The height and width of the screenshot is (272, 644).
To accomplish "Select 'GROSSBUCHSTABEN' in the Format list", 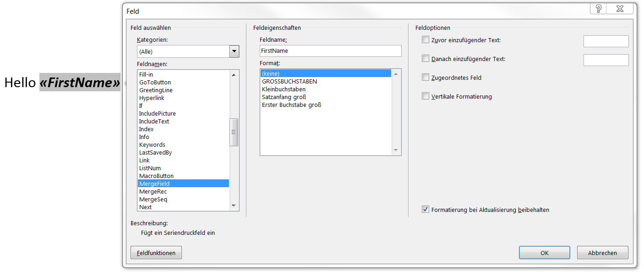I will [289, 82].
